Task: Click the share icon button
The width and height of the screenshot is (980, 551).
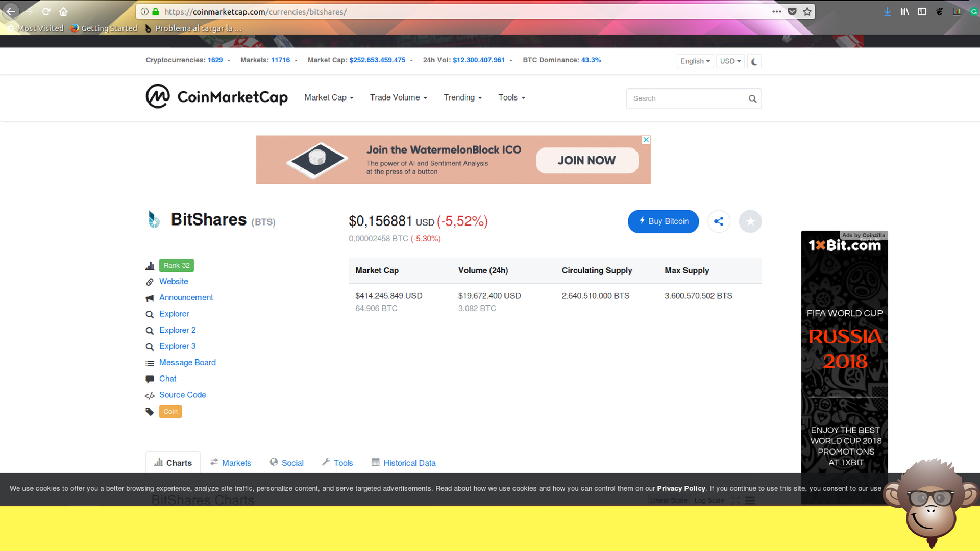Action: pos(719,221)
